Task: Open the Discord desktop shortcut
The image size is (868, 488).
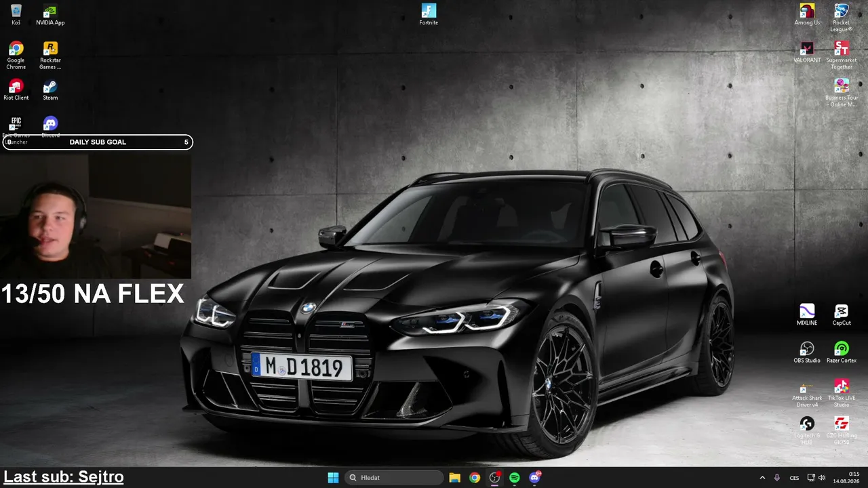Action: pyautogui.click(x=50, y=126)
